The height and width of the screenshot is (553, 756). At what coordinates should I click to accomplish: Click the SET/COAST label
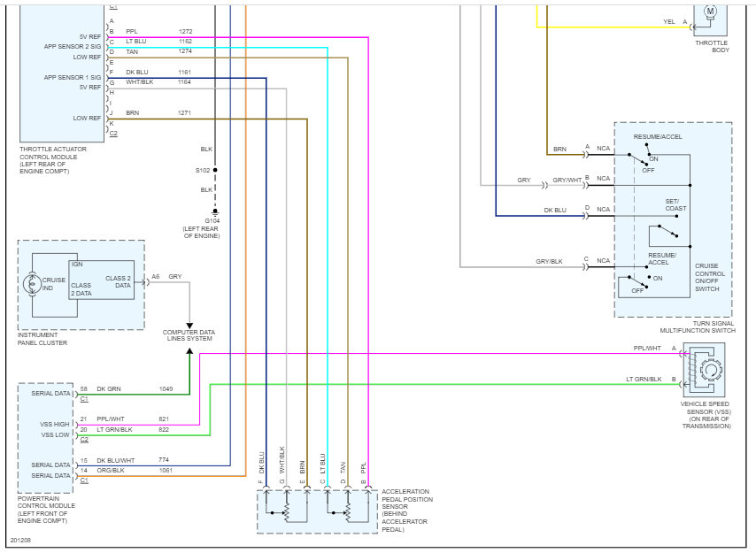pyautogui.click(x=675, y=204)
